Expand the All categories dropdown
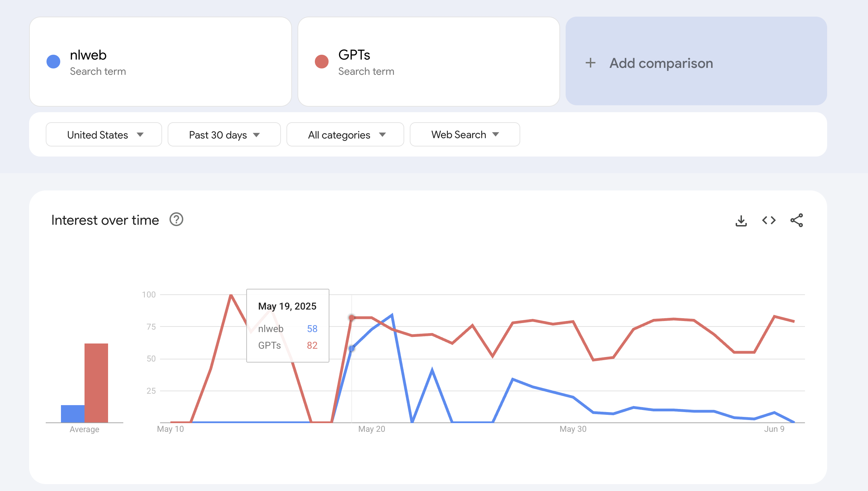 345,135
